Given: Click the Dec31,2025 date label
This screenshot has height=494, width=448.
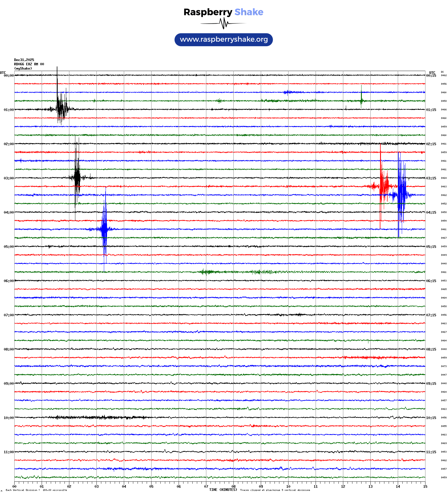Looking at the screenshot, I should pyautogui.click(x=24, y=60).
